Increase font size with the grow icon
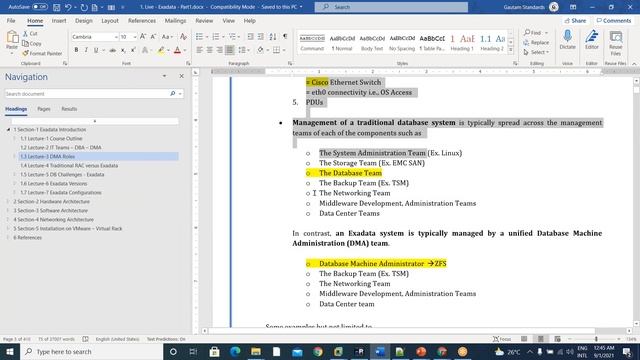640x360 pixels. tap(143, 37)
